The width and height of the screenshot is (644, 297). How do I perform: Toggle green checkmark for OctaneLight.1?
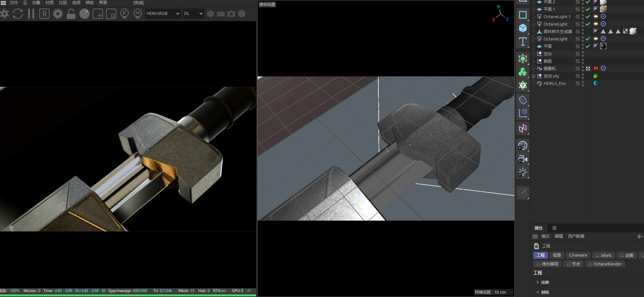pyautogui.click(x=588, y=17)
